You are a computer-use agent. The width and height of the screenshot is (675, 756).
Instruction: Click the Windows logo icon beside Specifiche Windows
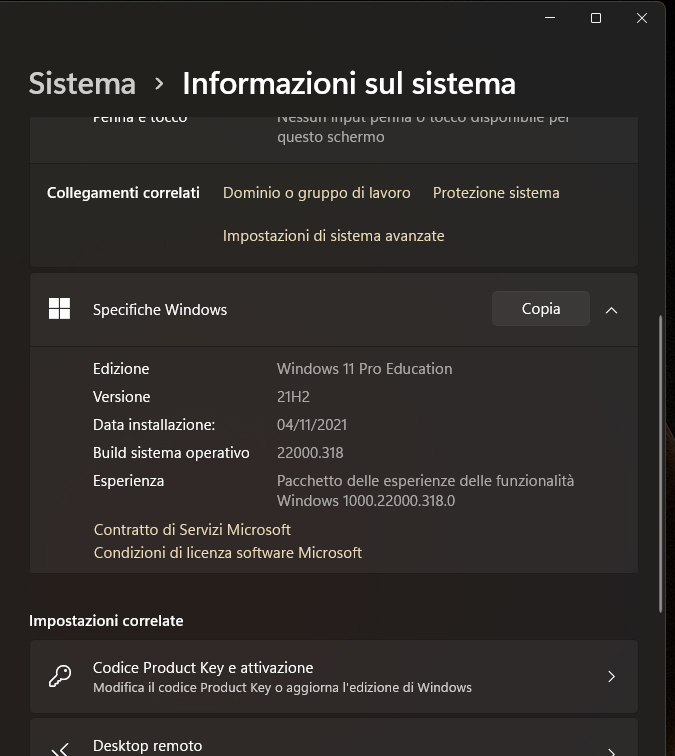[59, 309]
